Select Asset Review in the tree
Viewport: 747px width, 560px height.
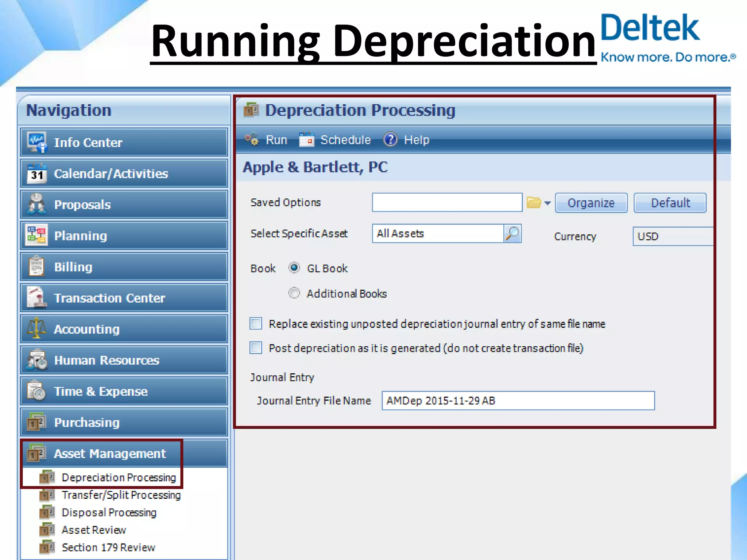pos(94,530)
